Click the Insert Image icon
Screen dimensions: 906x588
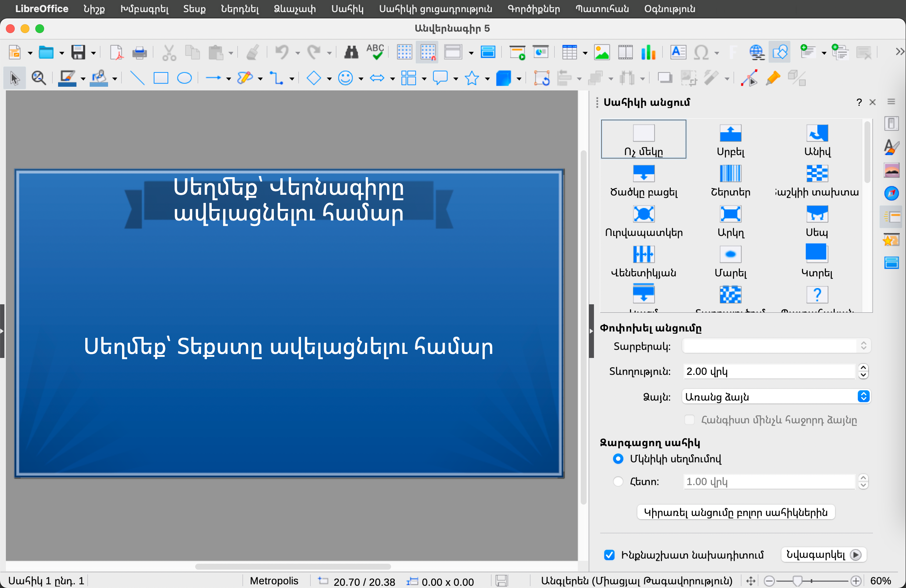(601, 52)
